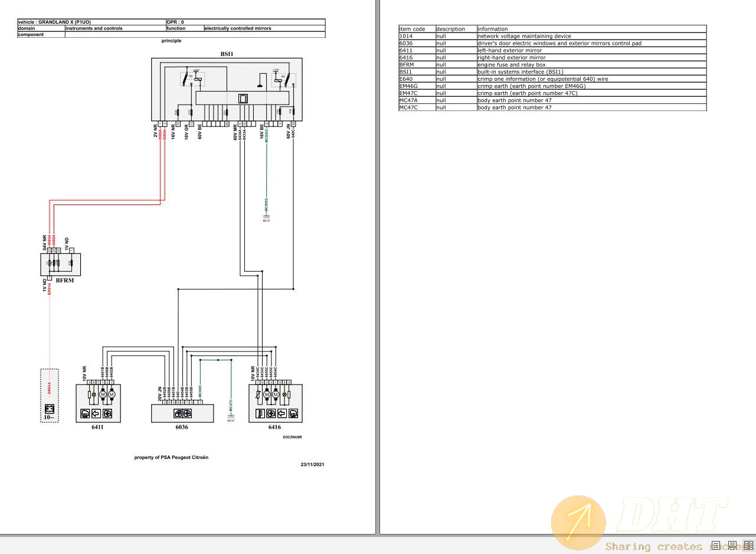
Task: Click the arrow icon in mirror 6411
Action: (96, 413)
